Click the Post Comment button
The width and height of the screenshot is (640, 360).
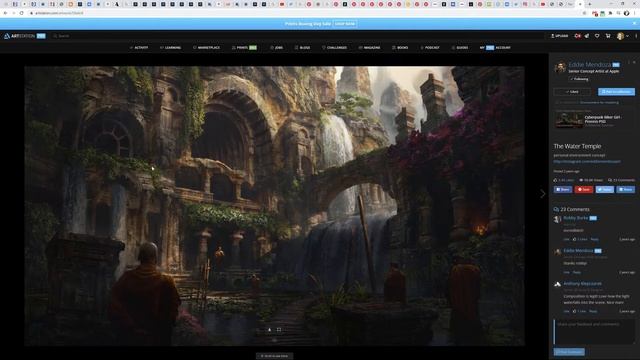coord(569,352)
